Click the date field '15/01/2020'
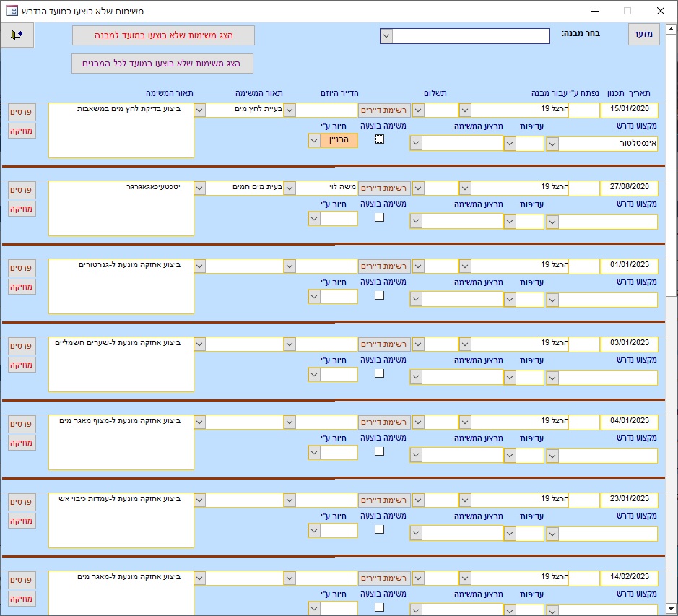The height and width of the screenshot is (616, 678). (629, 110)
